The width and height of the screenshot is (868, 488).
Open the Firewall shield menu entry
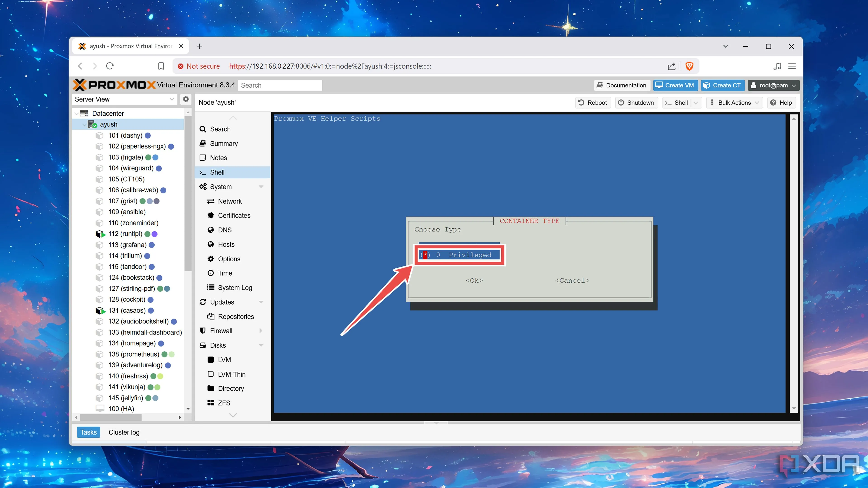(221, 331)
